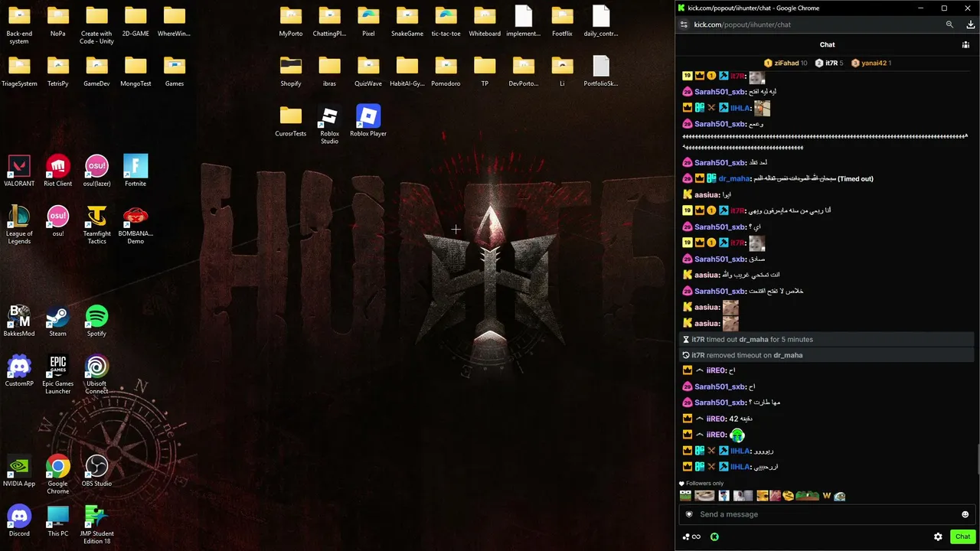Click the osu! icon beside Teamfight Tactics
The height and width of the screenshot is (551, 980).
coord(58,221)
